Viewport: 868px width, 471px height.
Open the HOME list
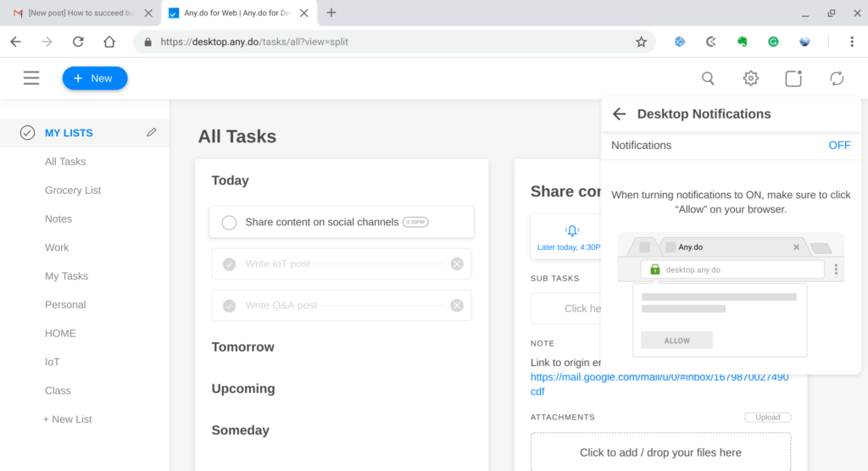pos(60,334)
